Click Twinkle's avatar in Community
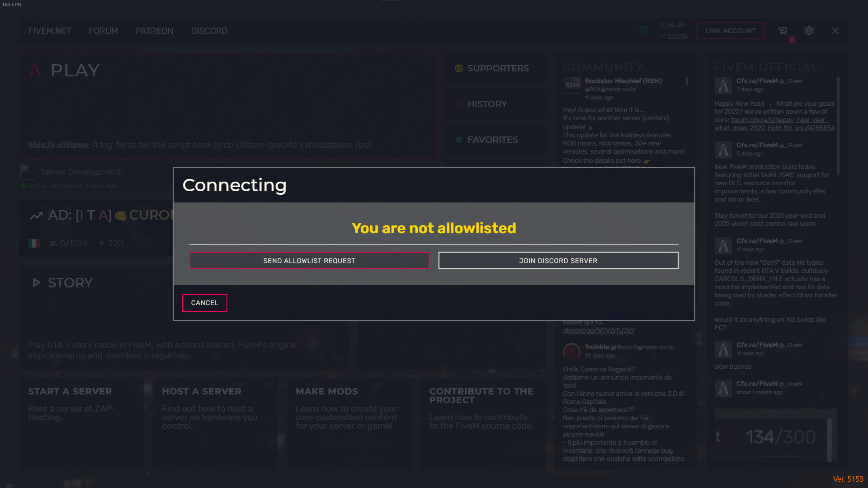Viewport: 868px width, 488px height. point(571,351)
